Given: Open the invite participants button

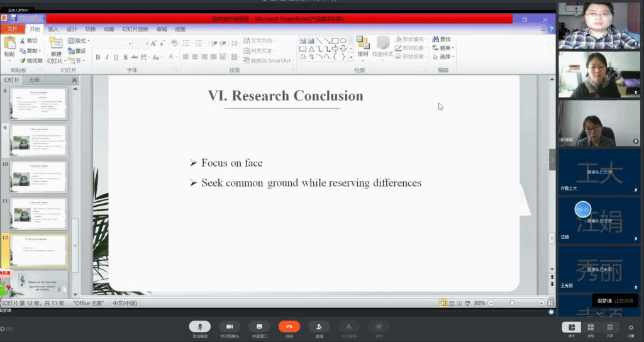Looking at the screenshot, I should pyautogui.click(x=319, y=326).
